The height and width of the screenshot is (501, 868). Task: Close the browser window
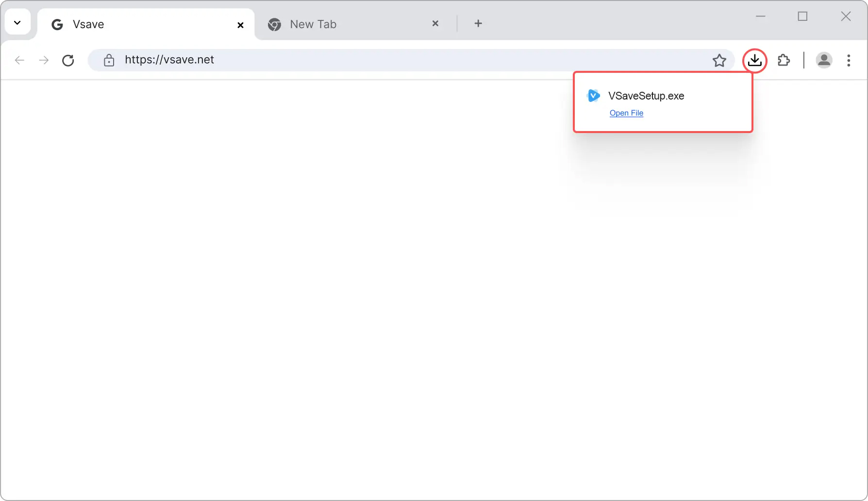click(x=846, y=17)
